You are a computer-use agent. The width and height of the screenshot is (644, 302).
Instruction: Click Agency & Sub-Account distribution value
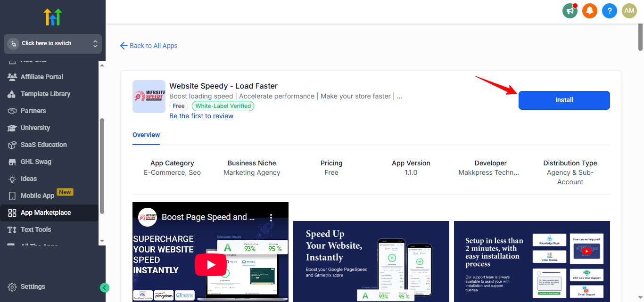coord(570,177)
